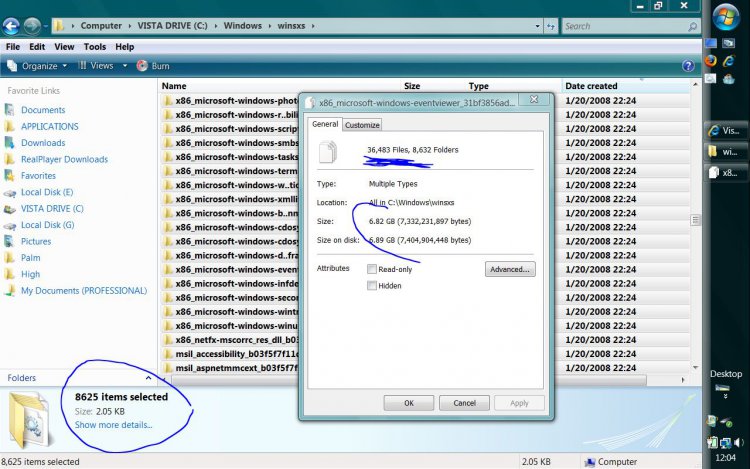Open RealPlayer Downloads link
This screenshot has width=750, height=469.
pyautogui.click(x=65, y=159)
